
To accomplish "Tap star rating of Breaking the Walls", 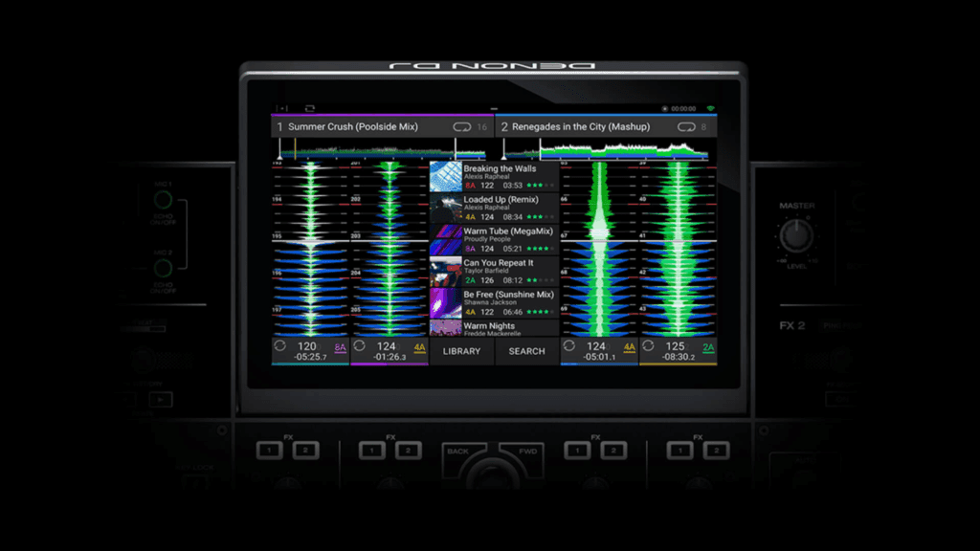I will point(540,186).
